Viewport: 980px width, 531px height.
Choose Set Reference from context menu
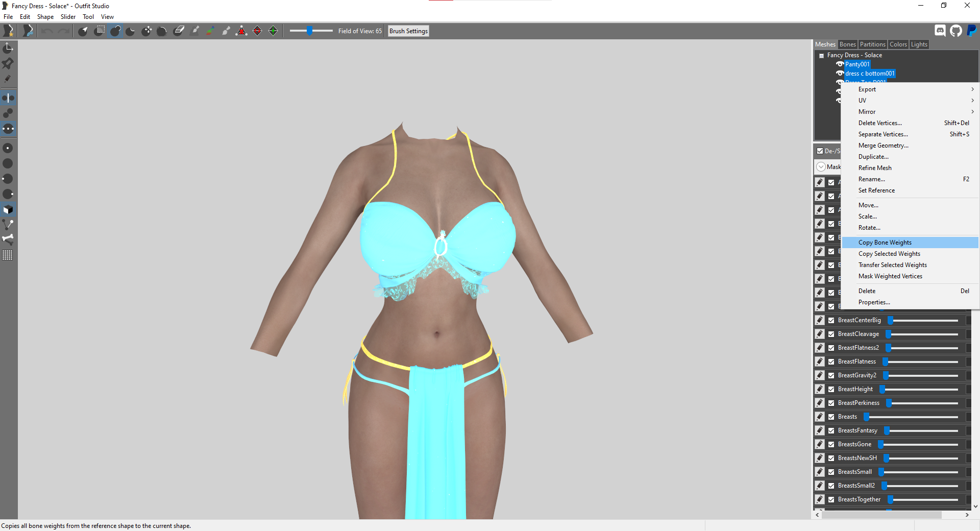[910, 190]
